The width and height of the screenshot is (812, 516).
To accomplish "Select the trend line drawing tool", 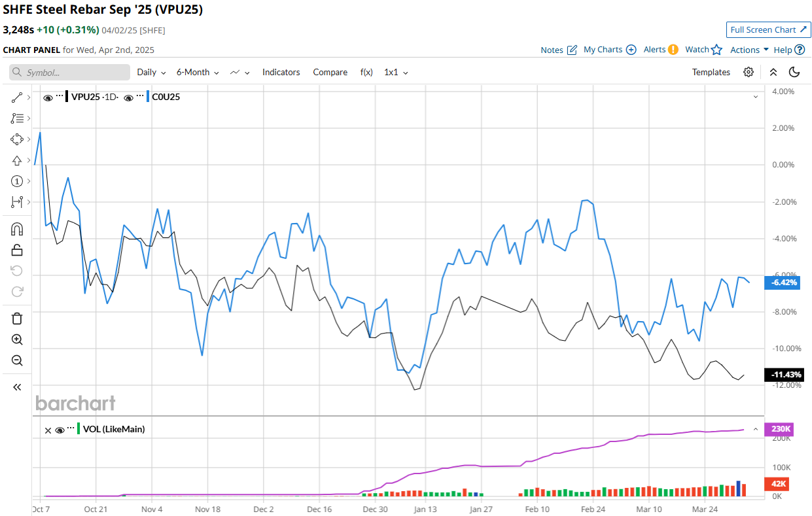I will pyautogui.click(x=17, y=97).
